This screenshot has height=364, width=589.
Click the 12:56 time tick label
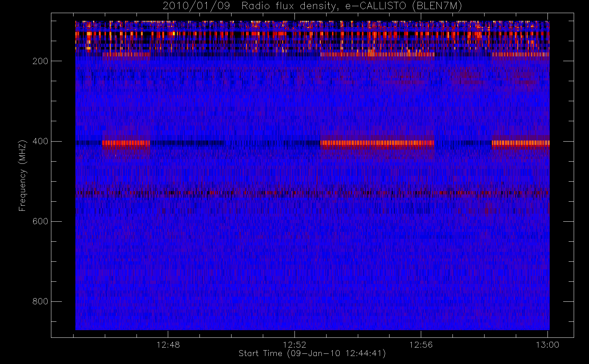pos(421,345)
